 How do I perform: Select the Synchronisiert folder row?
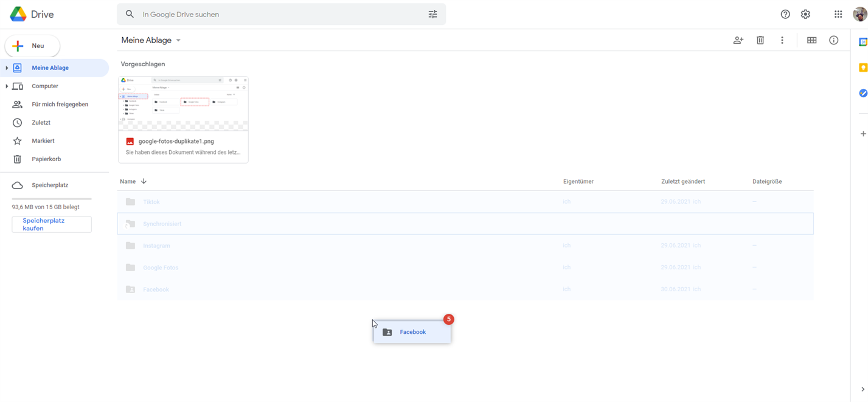tap(465, 224)
